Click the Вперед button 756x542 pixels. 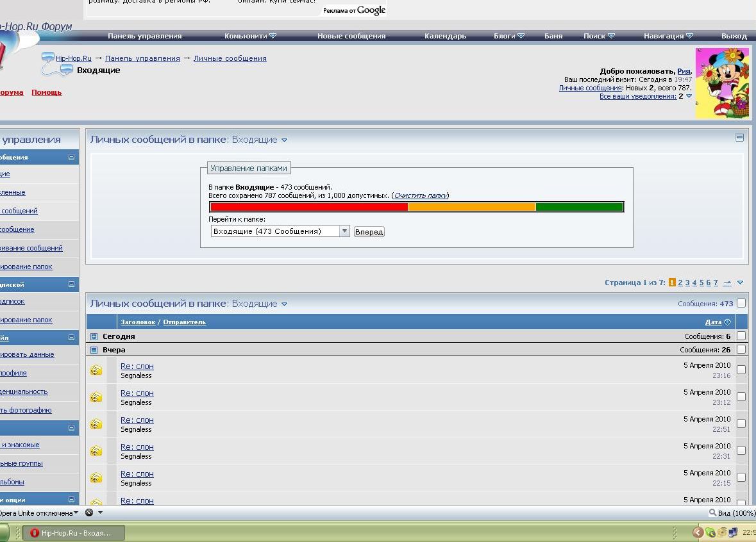pos(369,232)
